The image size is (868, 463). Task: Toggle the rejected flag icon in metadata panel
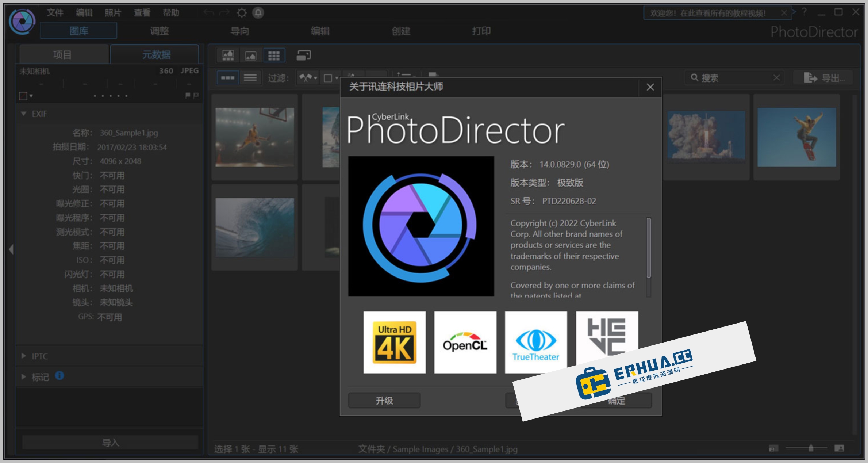[197, 95]
